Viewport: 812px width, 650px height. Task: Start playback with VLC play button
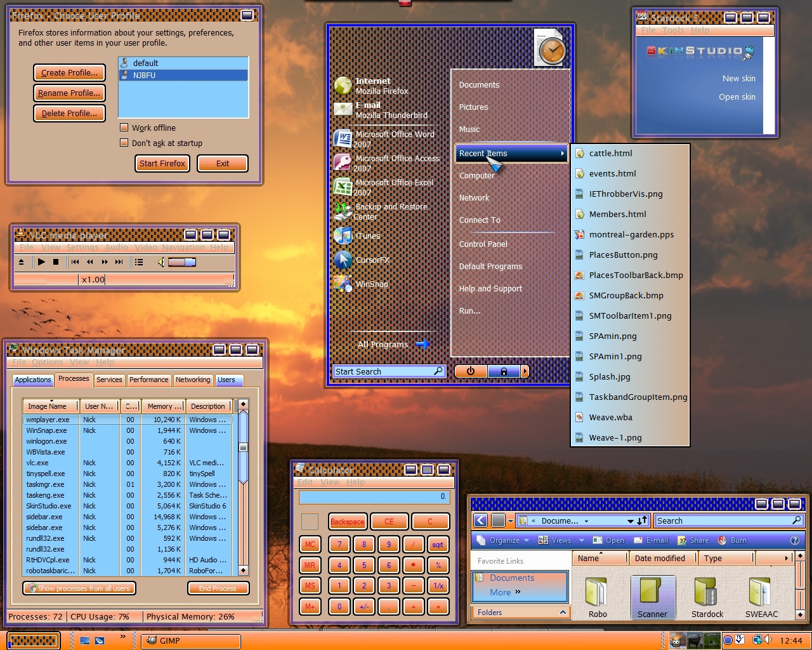(41, 262)
